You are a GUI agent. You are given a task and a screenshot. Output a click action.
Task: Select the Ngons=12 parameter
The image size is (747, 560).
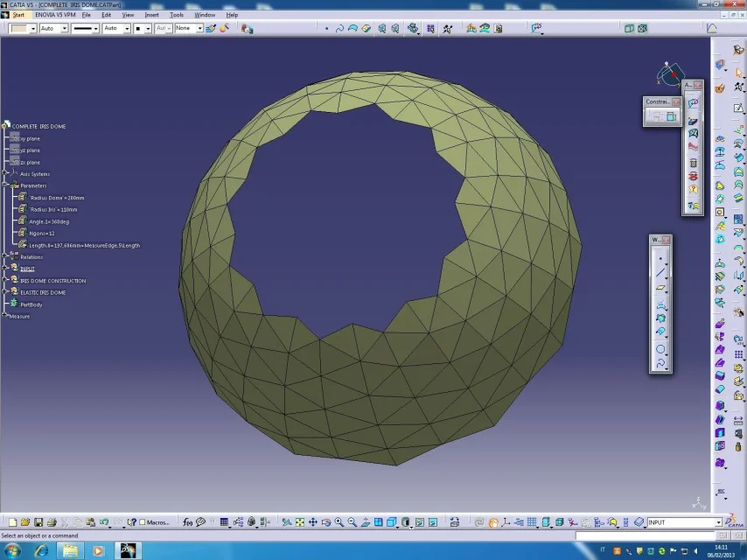(x=41, y=234)
